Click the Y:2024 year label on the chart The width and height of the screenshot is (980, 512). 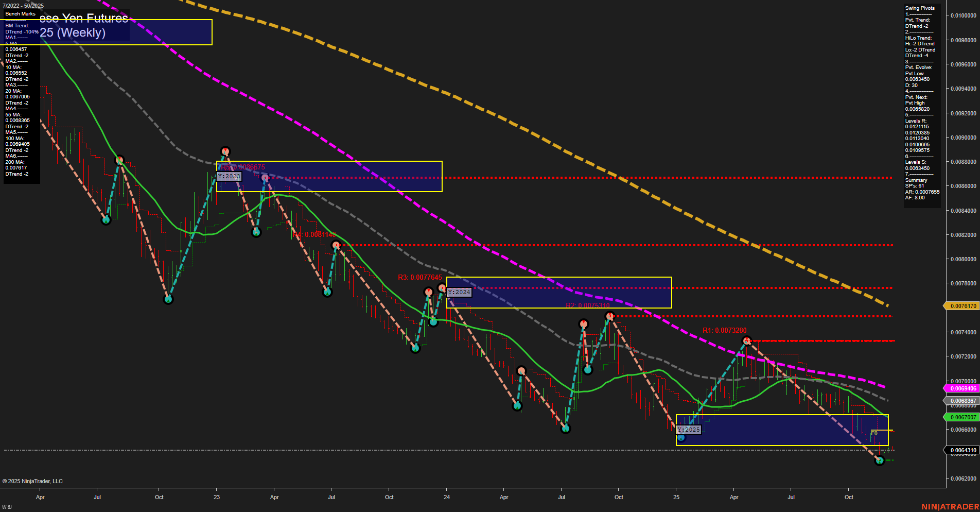tap(459, 292)
